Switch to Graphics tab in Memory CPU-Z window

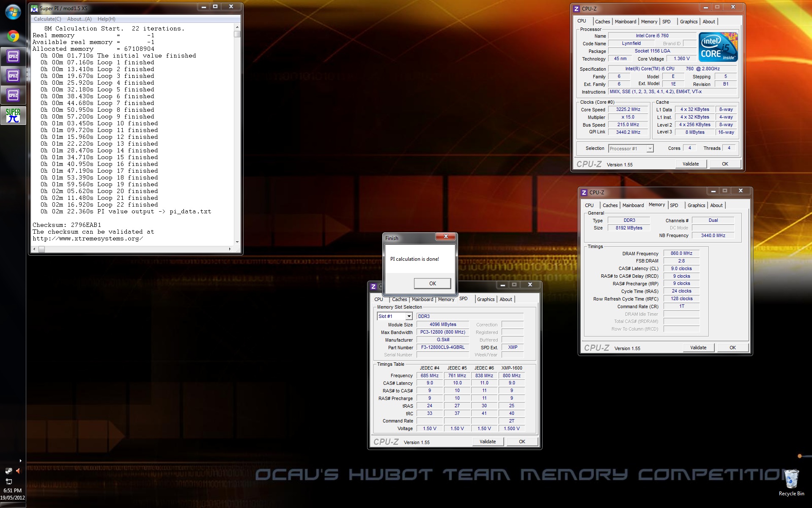(x=696, y=205)
